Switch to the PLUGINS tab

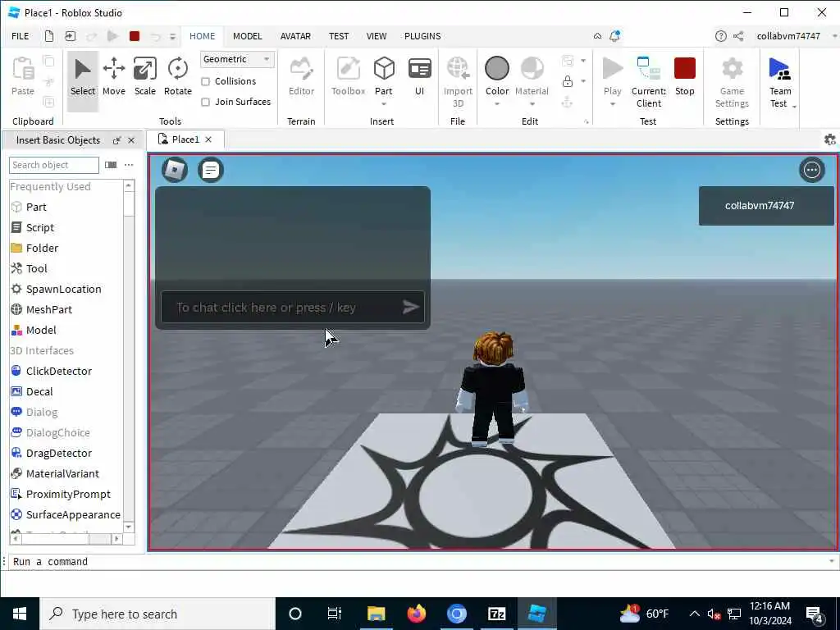tap(422, 36)
